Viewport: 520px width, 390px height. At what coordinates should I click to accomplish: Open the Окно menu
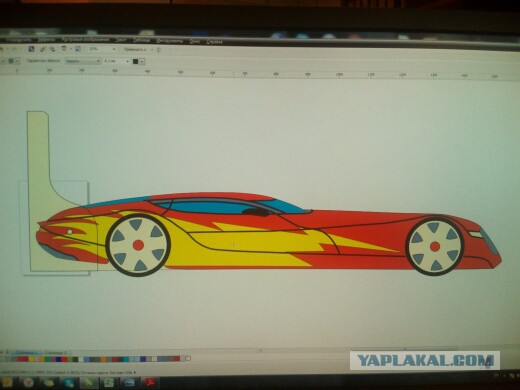click(194, 41)
